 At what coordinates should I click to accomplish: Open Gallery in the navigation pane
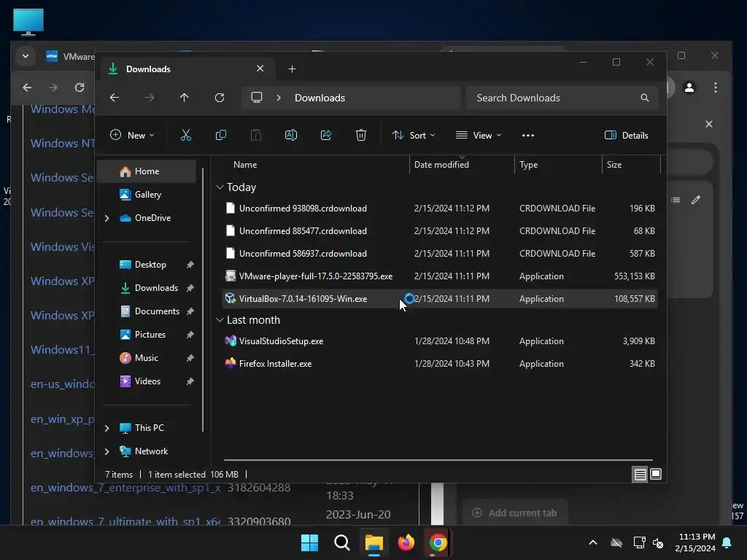[x=147, y=195]
